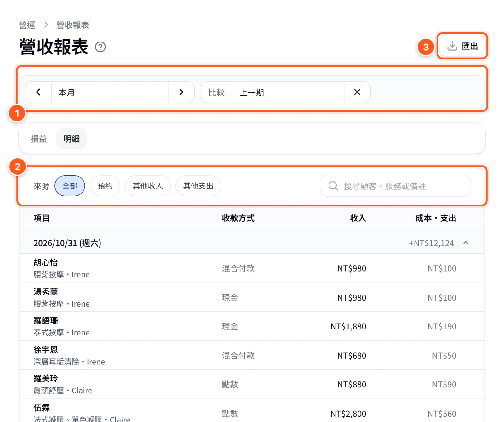Open the 上一期 comparison selector
Viewport: 504px width, 422px height.
(x=288, y=92)
